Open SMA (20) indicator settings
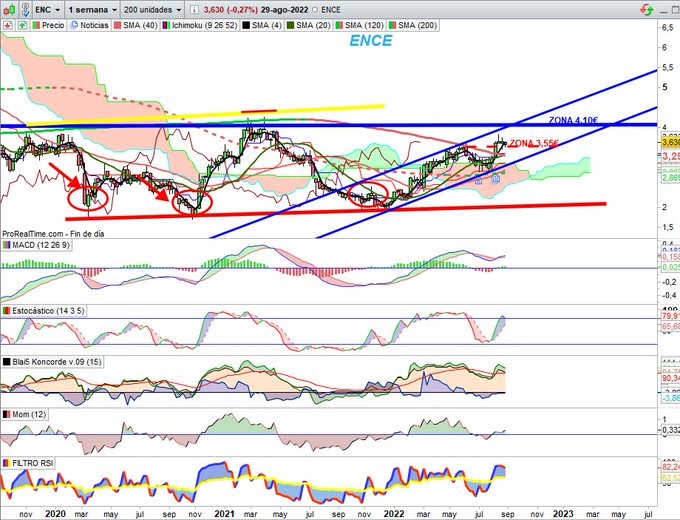Screen dimensions: 680x520 pyautogui.click(x=308, y=25)
